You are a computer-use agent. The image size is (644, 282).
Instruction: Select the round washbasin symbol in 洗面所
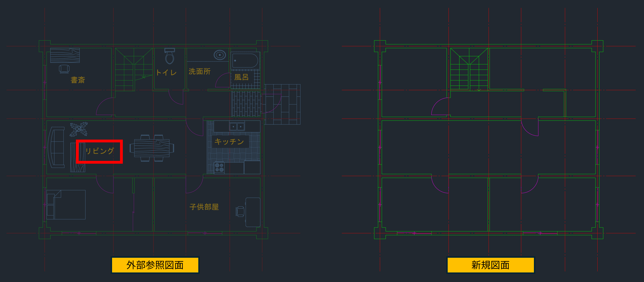(x=220, y=55)
